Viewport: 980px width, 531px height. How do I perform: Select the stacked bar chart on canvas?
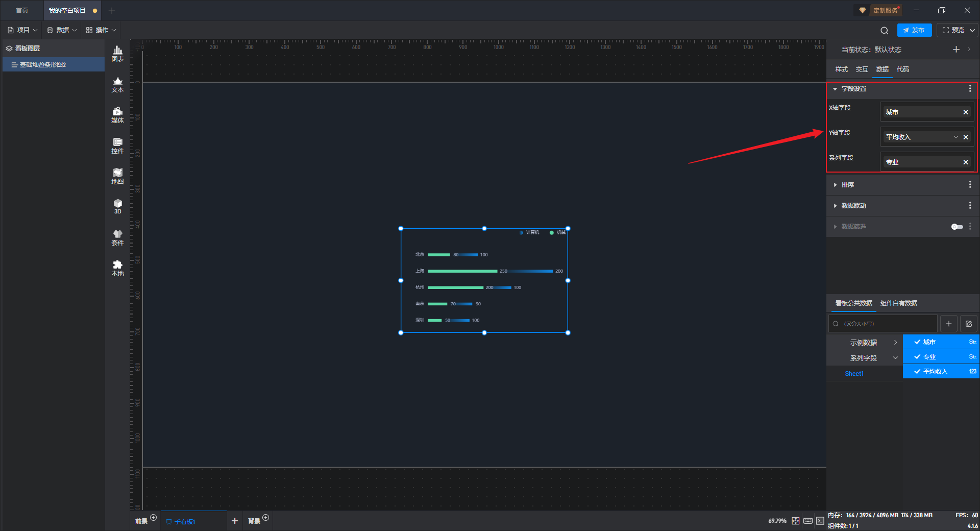coord(484,280)
